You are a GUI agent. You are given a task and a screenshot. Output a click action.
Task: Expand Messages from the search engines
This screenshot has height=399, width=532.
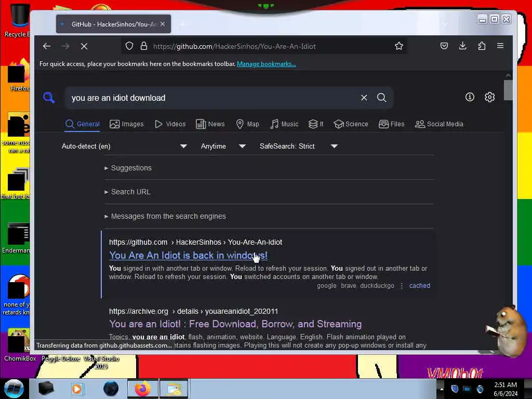tap(165, 217)
